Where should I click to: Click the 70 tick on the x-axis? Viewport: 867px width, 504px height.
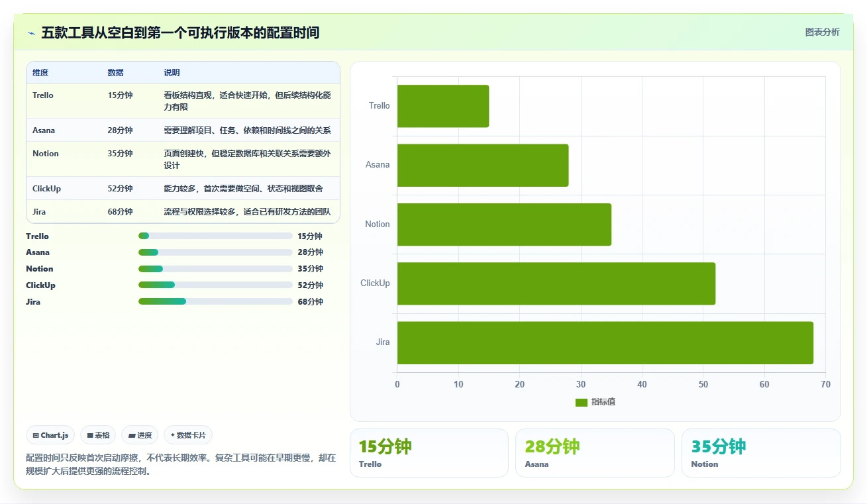[825, 385]
